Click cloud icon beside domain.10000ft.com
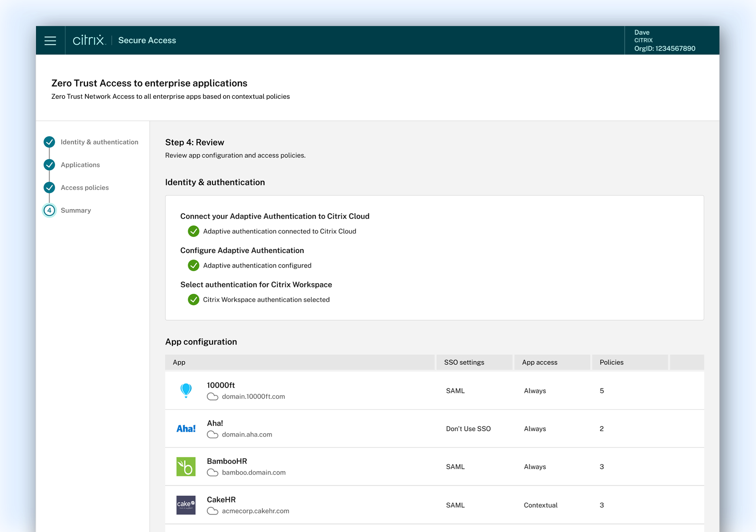The width and height of the screenshot is (756, 532). click(x=213, y=397)
